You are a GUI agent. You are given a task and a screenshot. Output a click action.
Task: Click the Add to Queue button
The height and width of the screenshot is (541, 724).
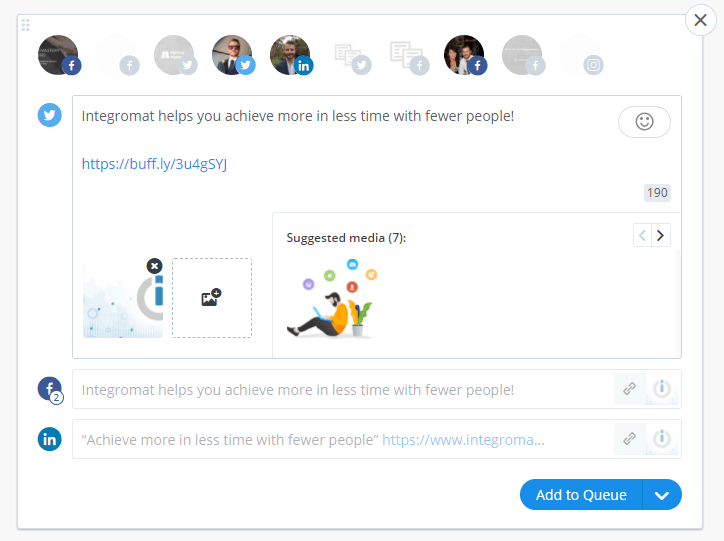coord(581,495)
